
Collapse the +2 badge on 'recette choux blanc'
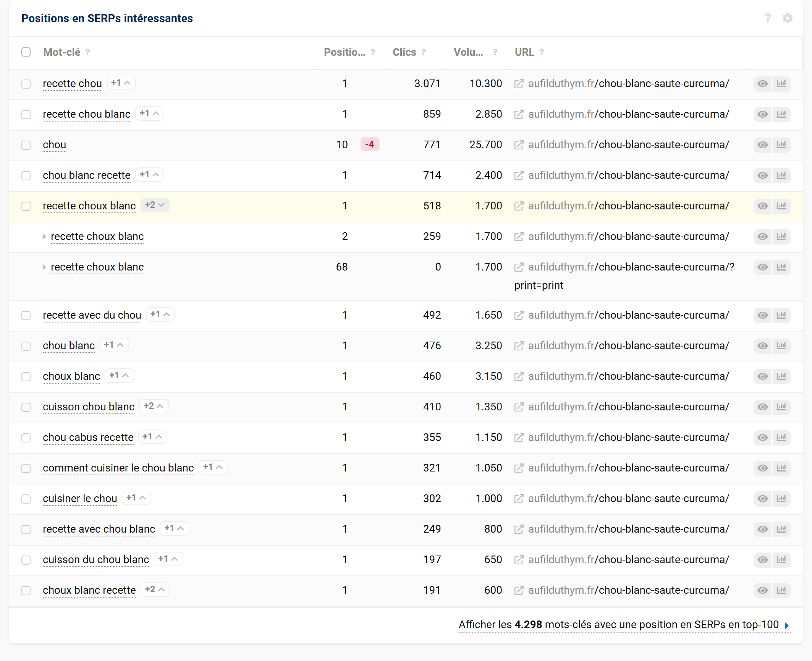pyautogui.click(x=155, y=205)
